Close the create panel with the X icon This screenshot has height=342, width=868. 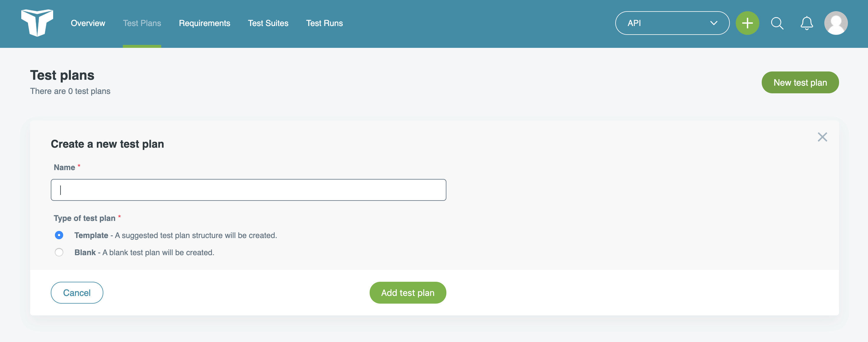coord(822,137)
